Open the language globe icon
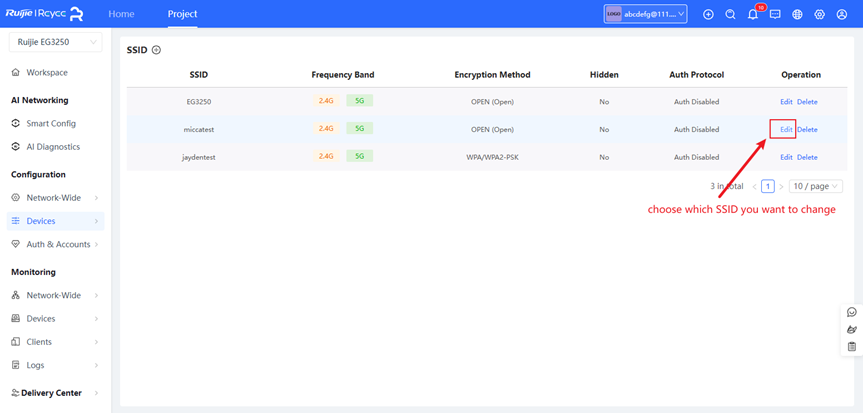This screenshot has width=863, height=413. 797,14
